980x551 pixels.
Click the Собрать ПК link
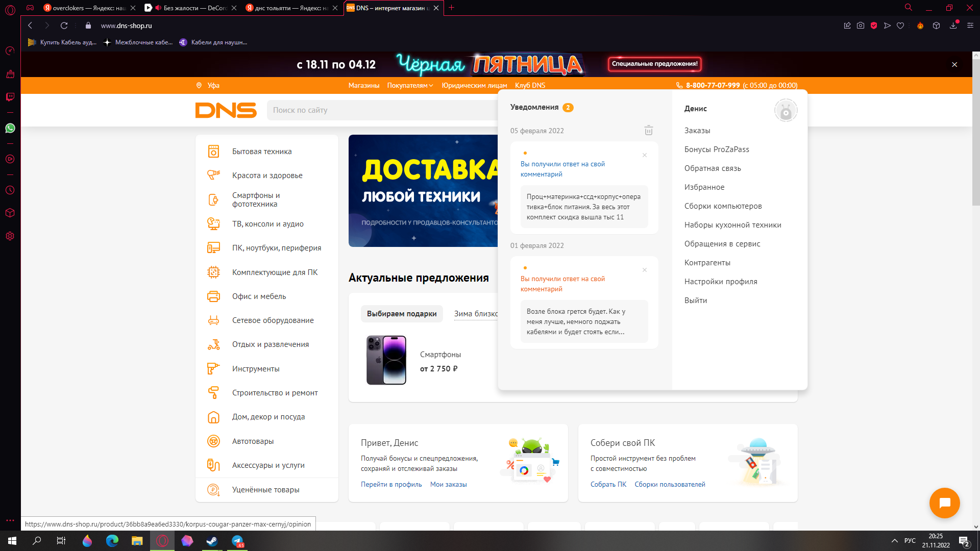[x=608, y=484]
